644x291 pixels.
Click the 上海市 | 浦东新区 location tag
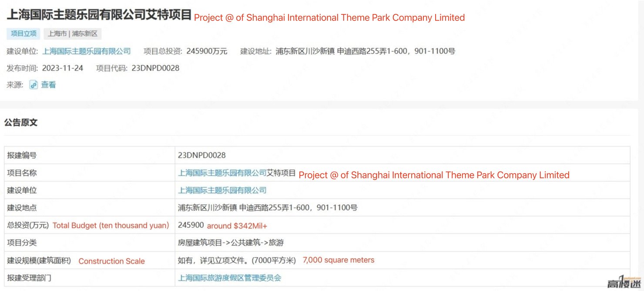click(72, 34)
